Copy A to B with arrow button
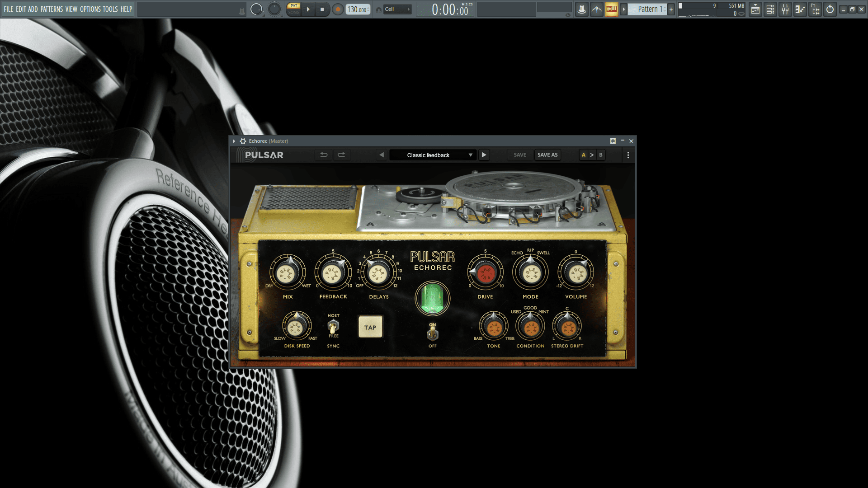 point(592,155)
